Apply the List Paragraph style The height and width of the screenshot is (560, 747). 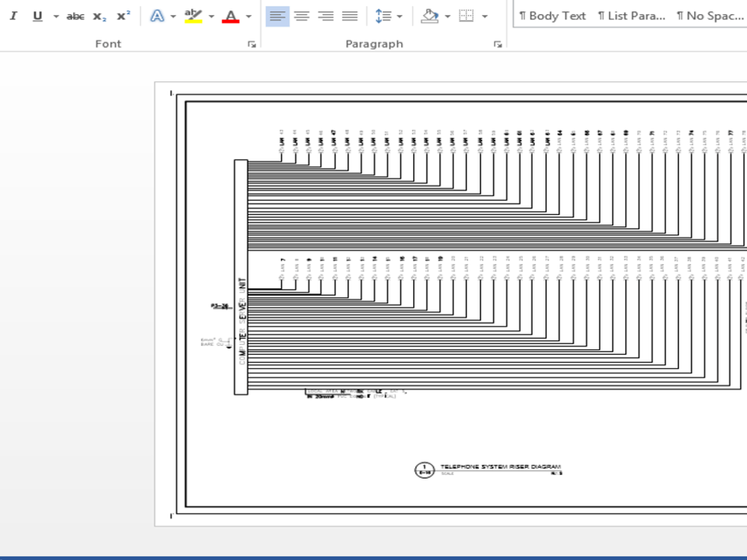click(631, 15)
